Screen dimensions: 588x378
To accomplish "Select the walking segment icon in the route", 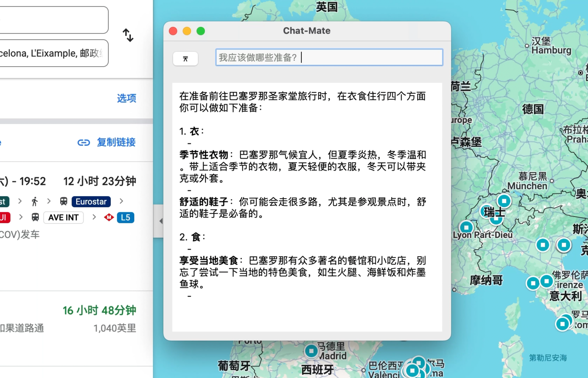I will (35, 202).
